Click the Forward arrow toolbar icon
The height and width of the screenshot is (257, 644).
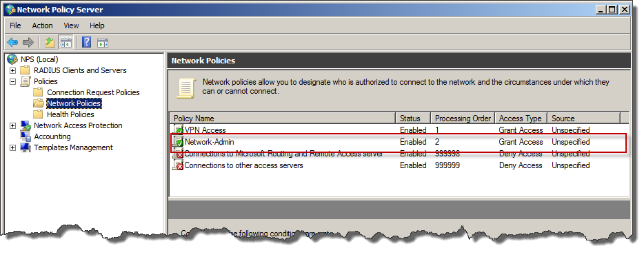click(x=28, y=42)
